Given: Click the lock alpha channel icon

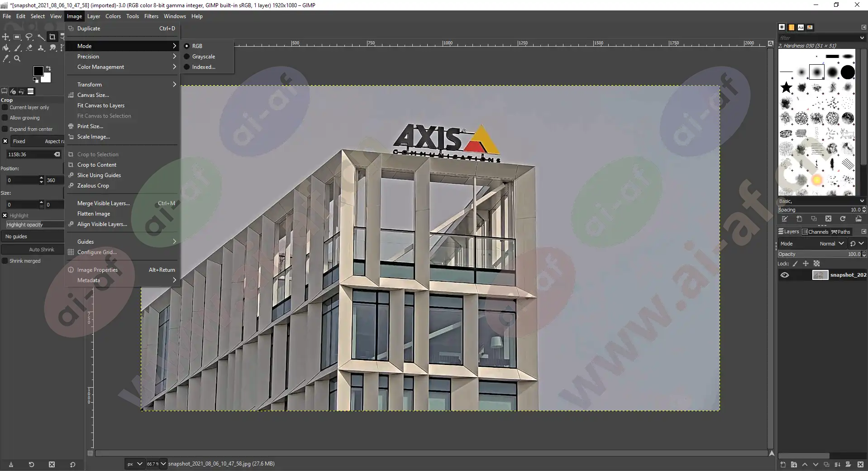Looking at the screenshot, I should click(816, 264).
